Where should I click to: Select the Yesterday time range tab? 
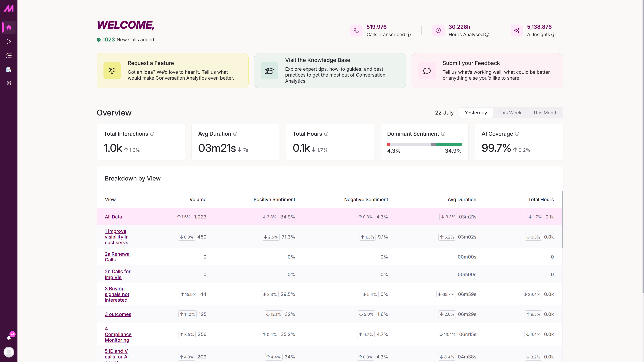pos(476,113)
